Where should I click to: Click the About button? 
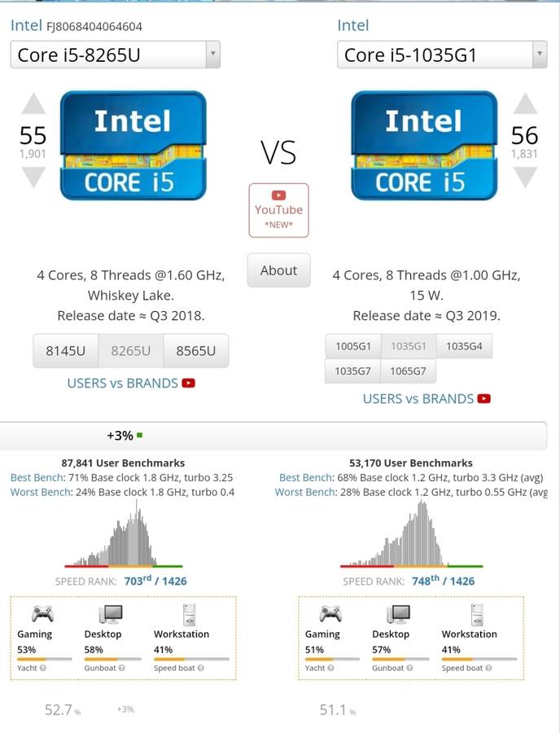tap(278, 270)
